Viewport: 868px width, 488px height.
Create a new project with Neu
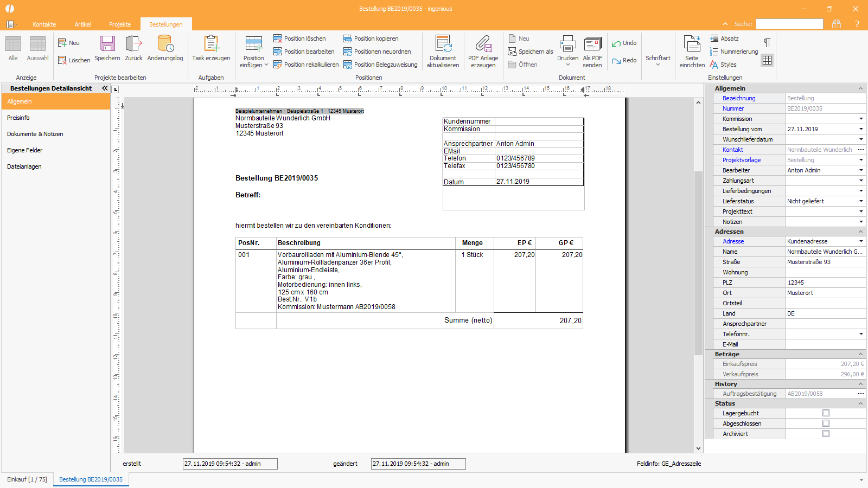pyautogui.click(x=69, y=43)
